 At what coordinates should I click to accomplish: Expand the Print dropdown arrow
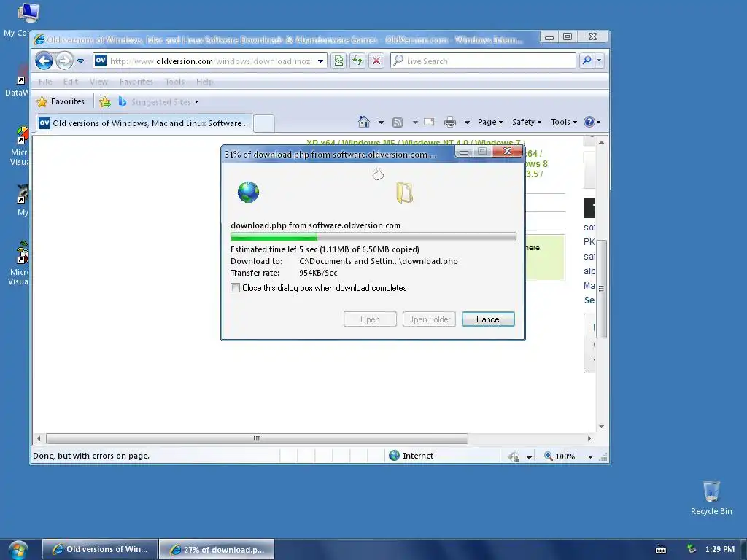point(468,122)
